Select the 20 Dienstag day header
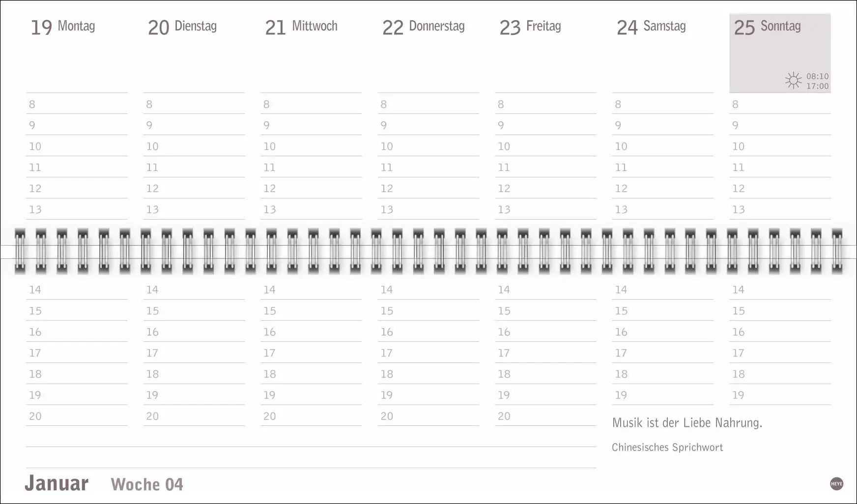Viewport: 857px width, 504px height. [182, 27]
